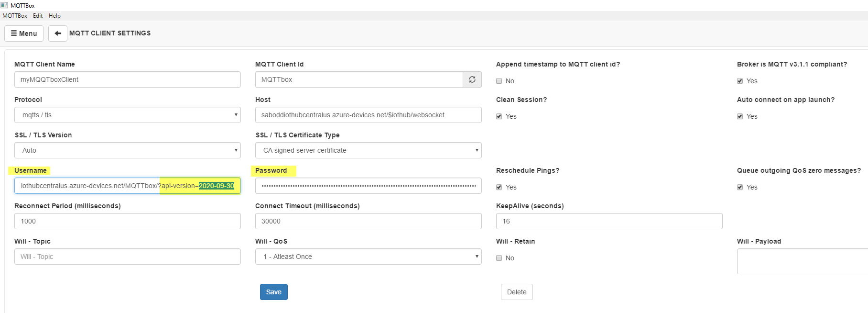Toggle Broker is MQTT v3.1.1 compliant checkbox
868x313 pixels.
(740, 81)
